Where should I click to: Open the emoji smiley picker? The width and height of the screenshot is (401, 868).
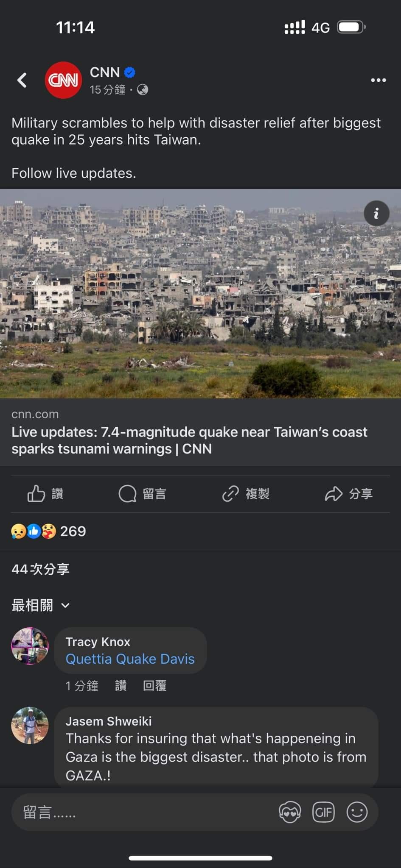[357, 812]
